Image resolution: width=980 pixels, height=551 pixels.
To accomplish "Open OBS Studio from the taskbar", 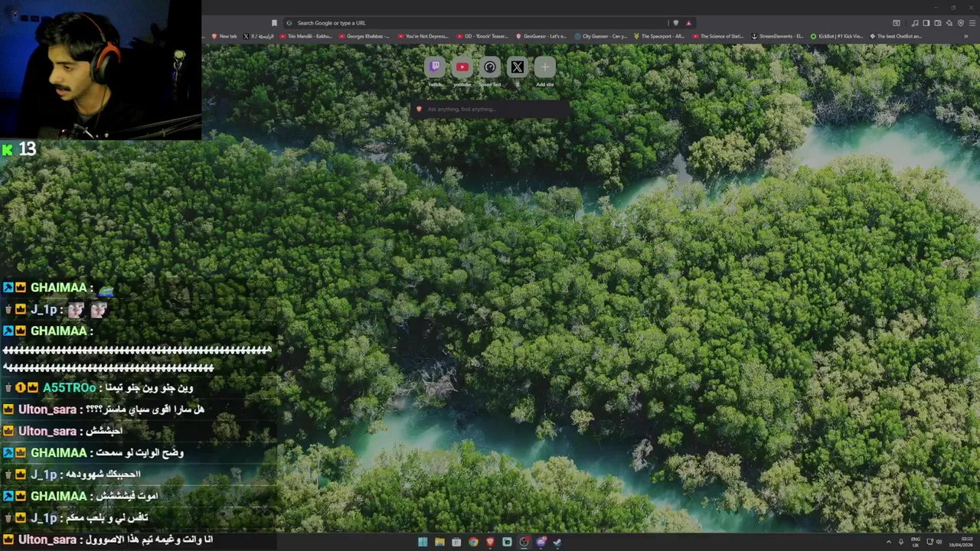I will click(524, 542).
